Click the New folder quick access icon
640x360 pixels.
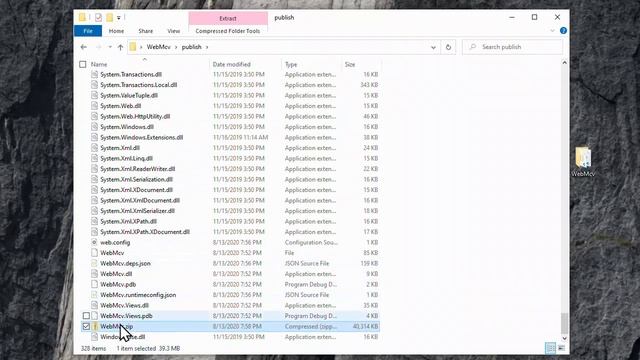point(109,18)
